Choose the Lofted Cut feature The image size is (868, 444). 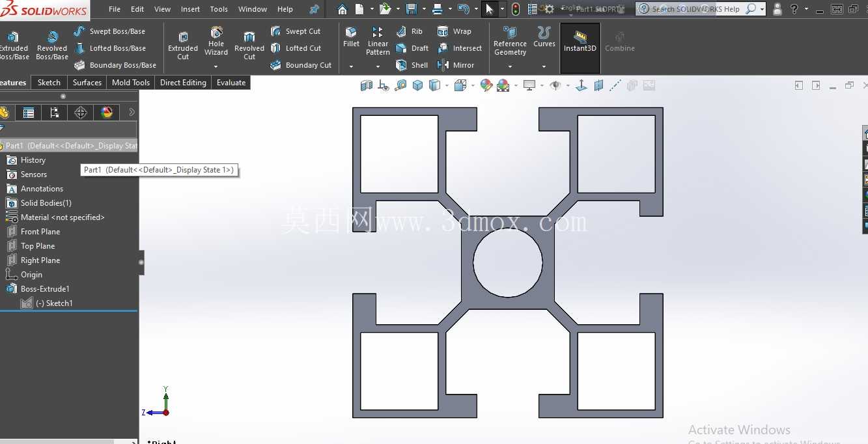coord(296,48)
